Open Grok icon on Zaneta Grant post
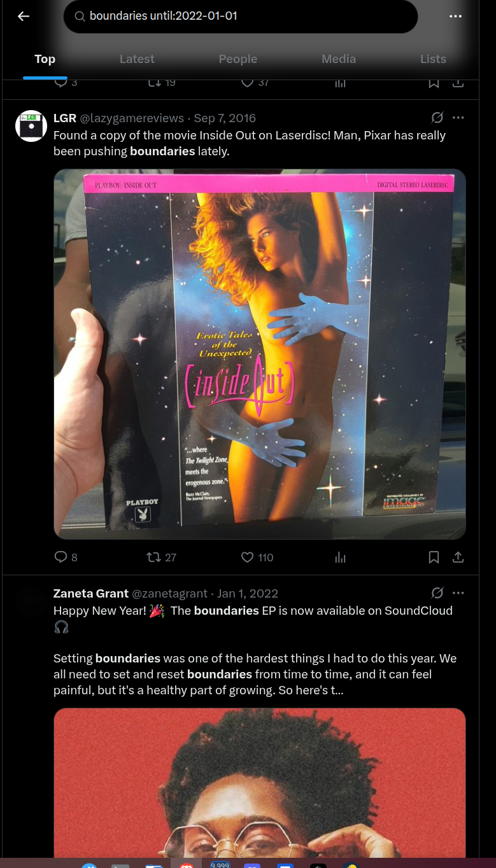This screenshot has width=496, height=868. pyautogui.click(x=437, y=593)
